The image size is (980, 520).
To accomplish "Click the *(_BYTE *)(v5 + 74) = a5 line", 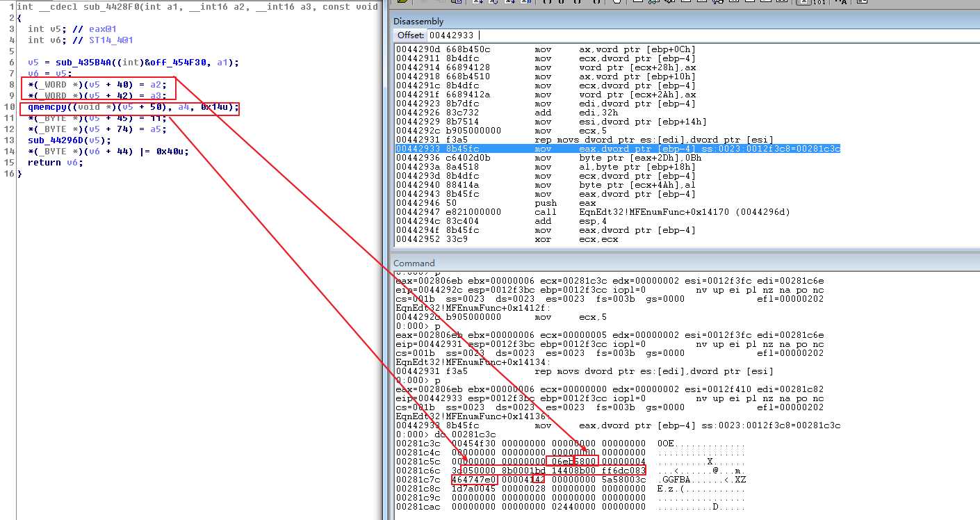I will click(97, 129).
